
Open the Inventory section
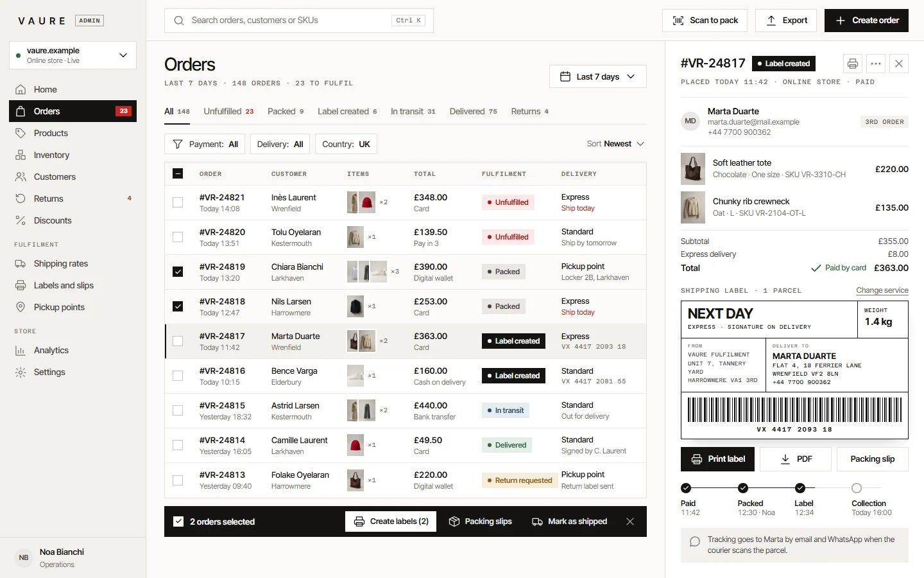coord(73,155)
